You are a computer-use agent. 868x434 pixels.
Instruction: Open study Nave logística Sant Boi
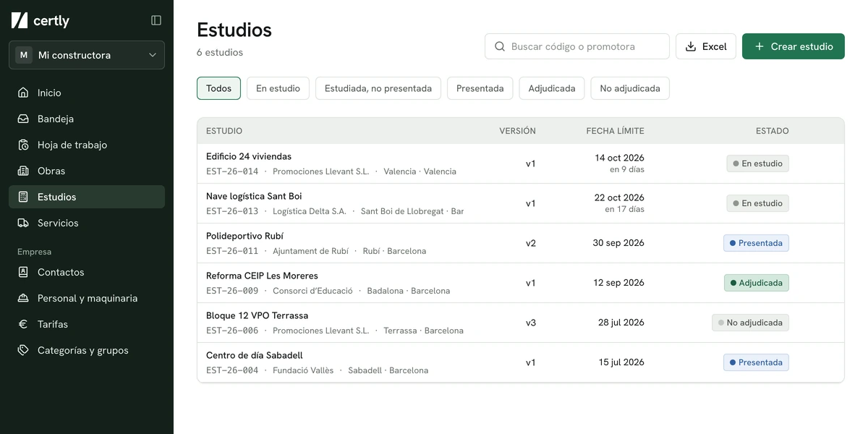click(x=521, y=203)
